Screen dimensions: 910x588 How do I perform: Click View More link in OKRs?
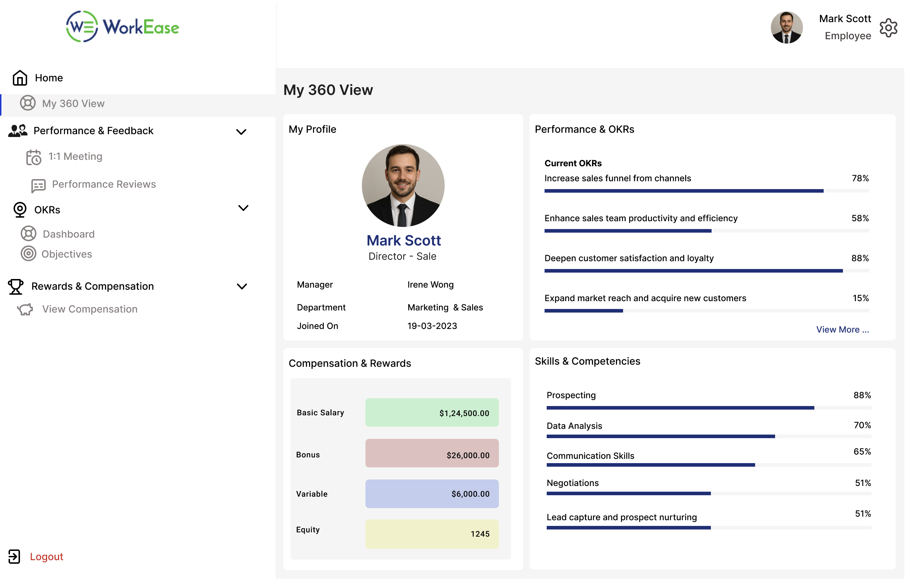click(842, 330)
